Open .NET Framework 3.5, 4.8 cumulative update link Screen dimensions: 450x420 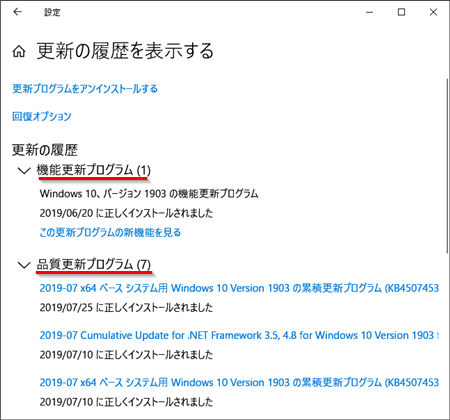coord(239,335)
